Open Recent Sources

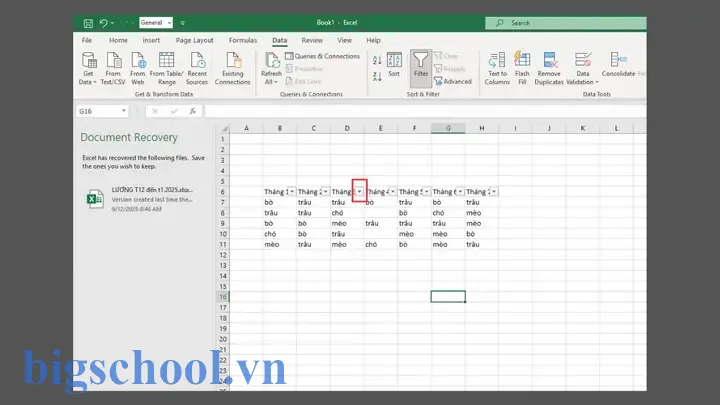197,68
